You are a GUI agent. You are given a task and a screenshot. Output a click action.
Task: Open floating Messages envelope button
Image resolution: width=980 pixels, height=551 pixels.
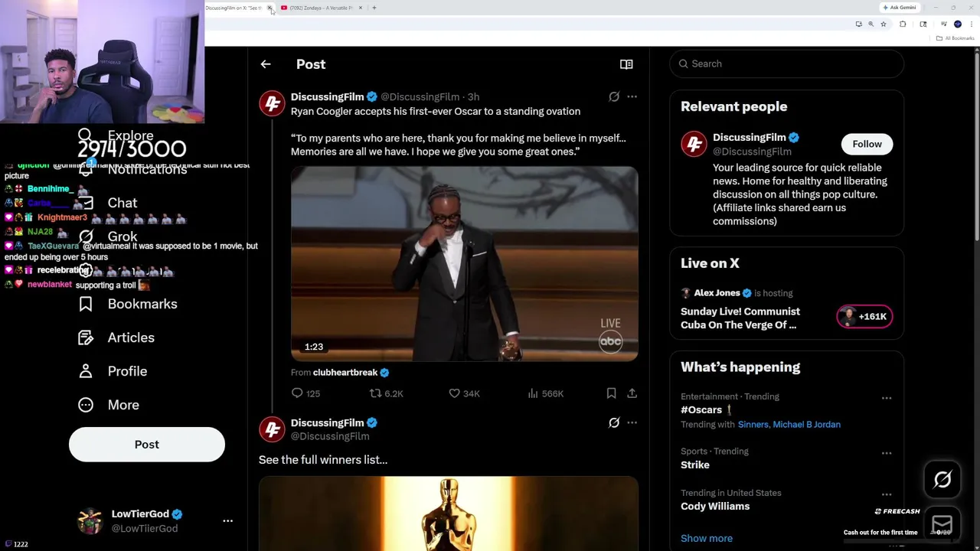pyautogui.click(x=942, y=524)
